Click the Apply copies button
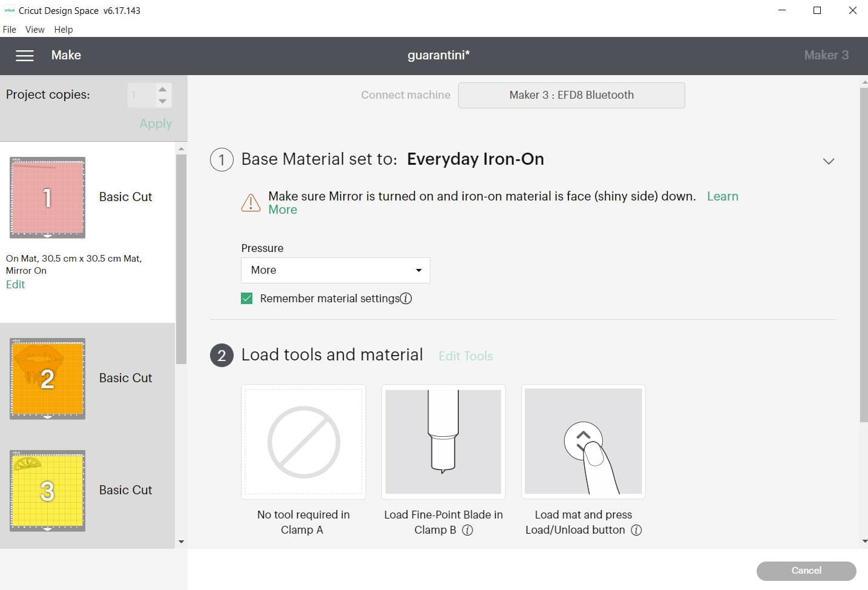The width and height of the screenshot is (868, 590). [x=156, y=124]
